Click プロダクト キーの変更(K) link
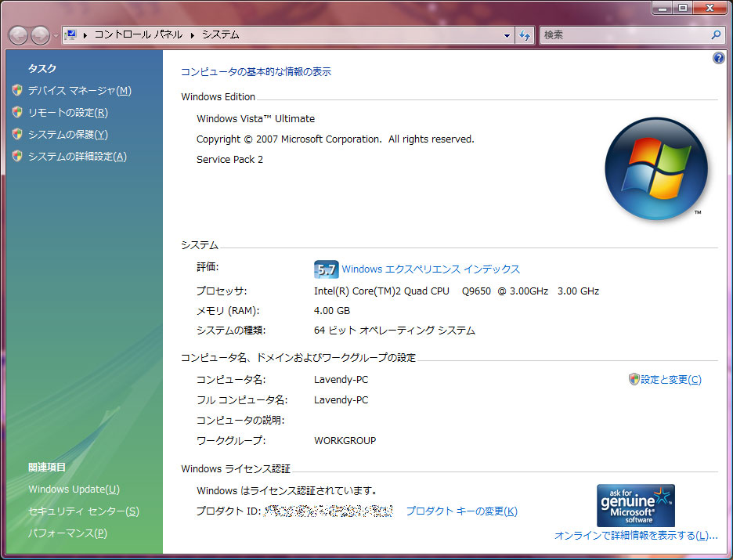733x560 pixels. click(x=461, y=511)
